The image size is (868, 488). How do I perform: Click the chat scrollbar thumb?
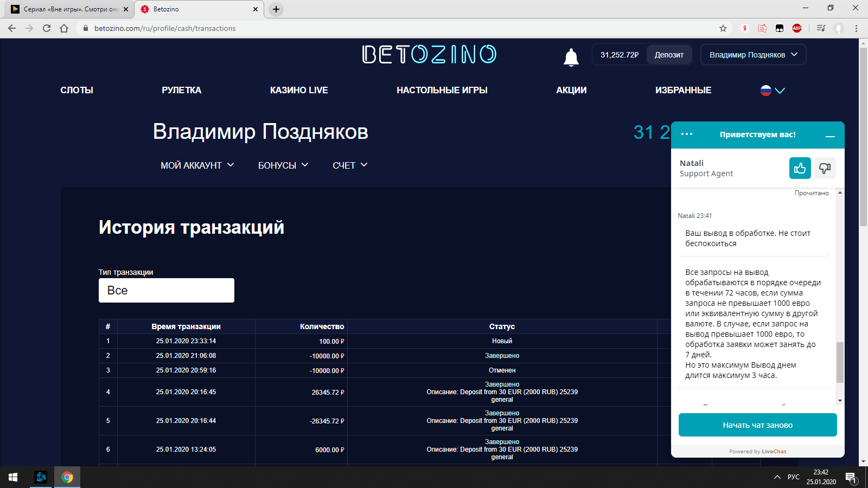tap(840, 362)
